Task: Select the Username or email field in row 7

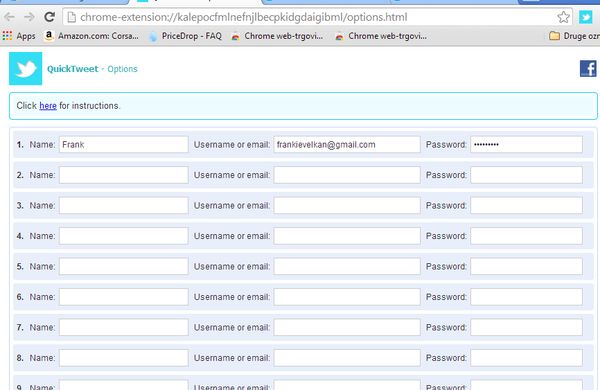Action: pyautogui.click(x=347, y=328)
